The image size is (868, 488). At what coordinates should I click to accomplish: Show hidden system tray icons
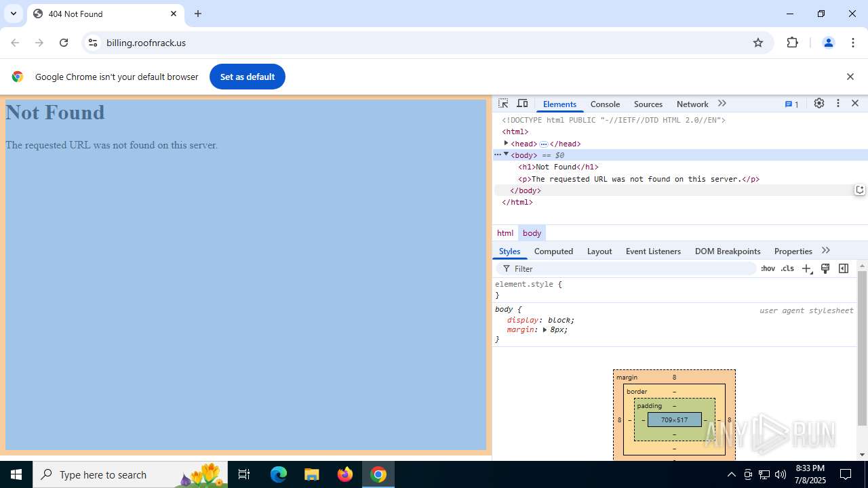[x=731, y=474]
